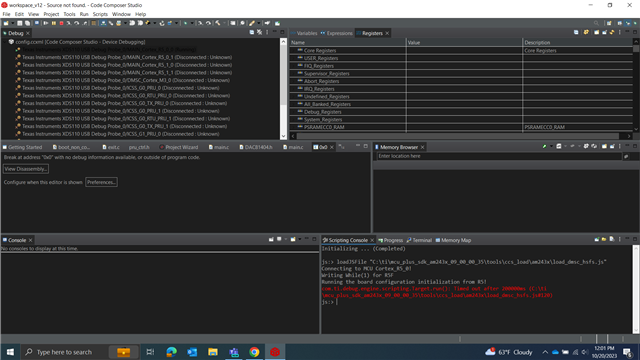Open the File menu
This screenshot has height=360, width=640.
6,14
